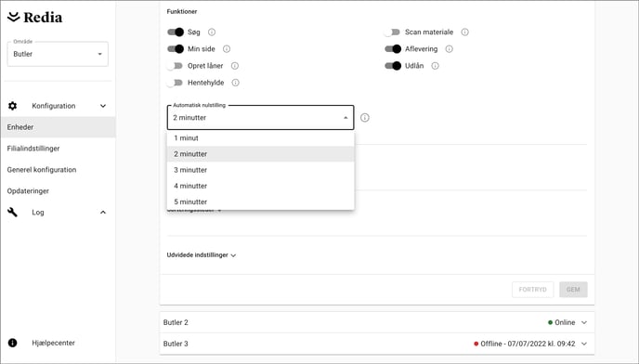Close the Automatisk nulstilling dropdown

tap(260, 118)
